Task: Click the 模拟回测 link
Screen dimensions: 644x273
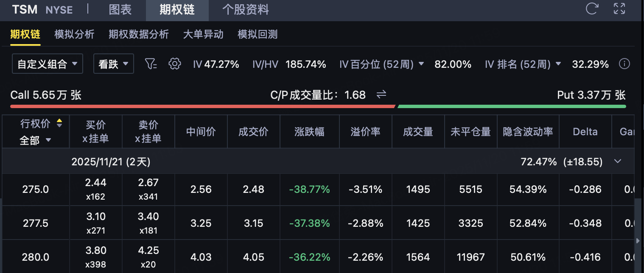Action: pyautogui.click(x=258, y=34)
